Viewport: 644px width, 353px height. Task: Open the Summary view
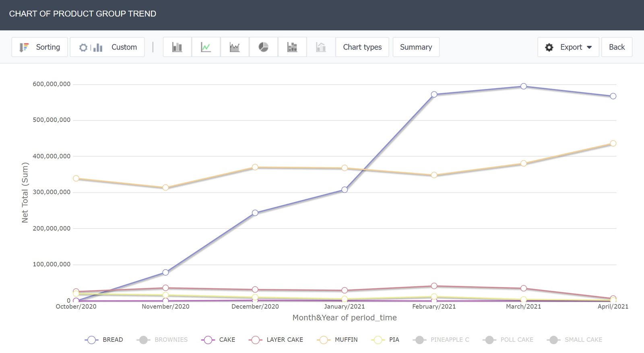pos(416,47)
